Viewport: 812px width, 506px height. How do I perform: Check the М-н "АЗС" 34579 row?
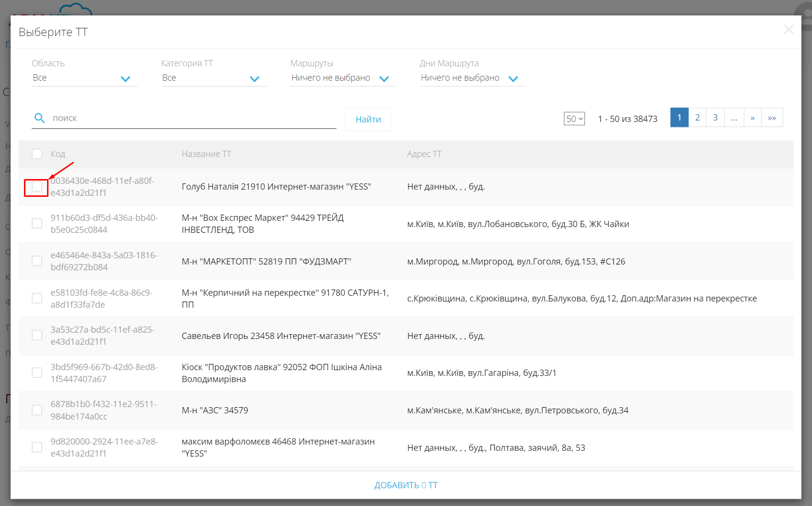(37, 410)
